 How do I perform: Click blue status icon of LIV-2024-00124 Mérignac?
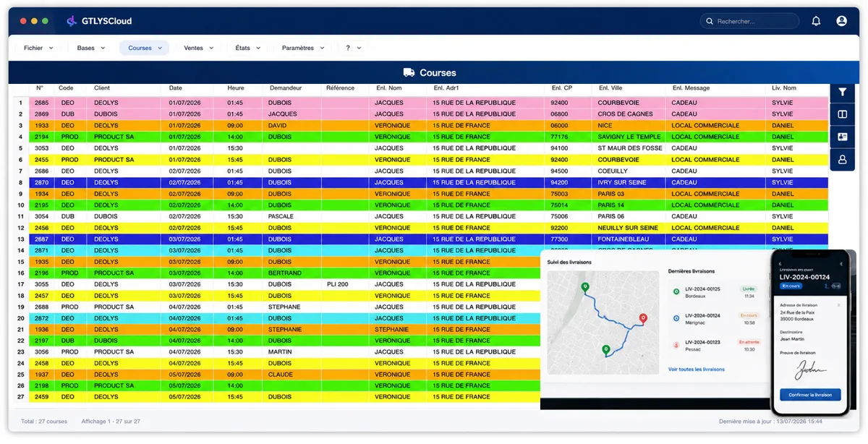click(676, 318)
